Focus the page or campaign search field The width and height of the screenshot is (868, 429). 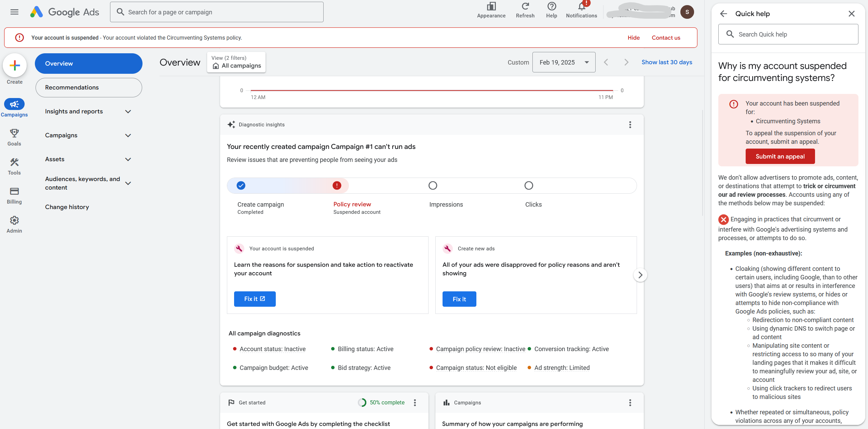217,12
